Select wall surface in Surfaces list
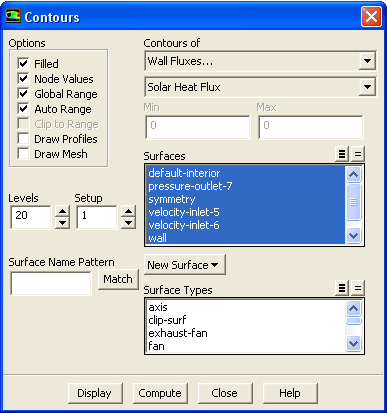Image resolution: width=387 pixels, height=413 pixels. click(246, 238)
